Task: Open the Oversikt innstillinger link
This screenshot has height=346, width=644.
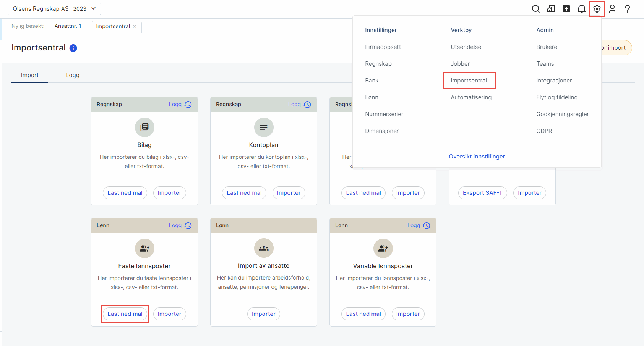Action: pos(477,157)
